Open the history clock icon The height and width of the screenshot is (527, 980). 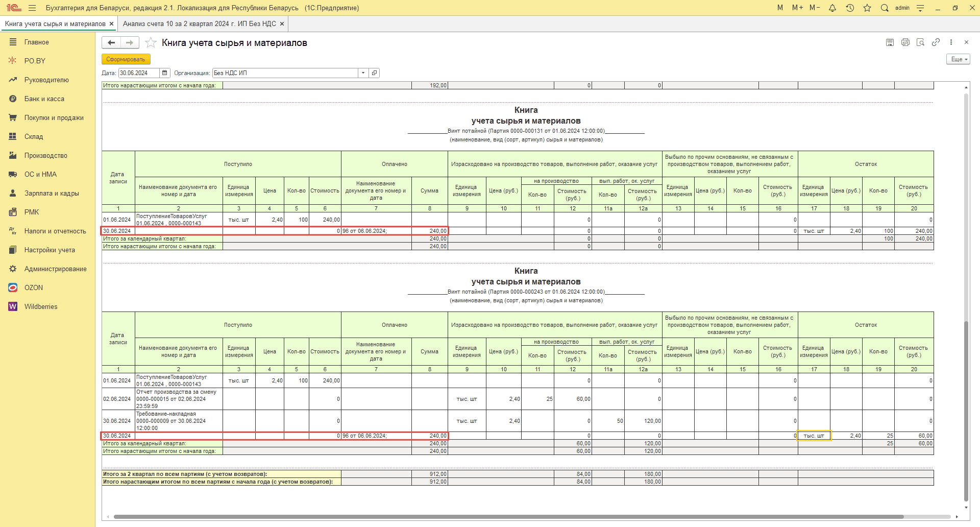[x=850, y=8]
